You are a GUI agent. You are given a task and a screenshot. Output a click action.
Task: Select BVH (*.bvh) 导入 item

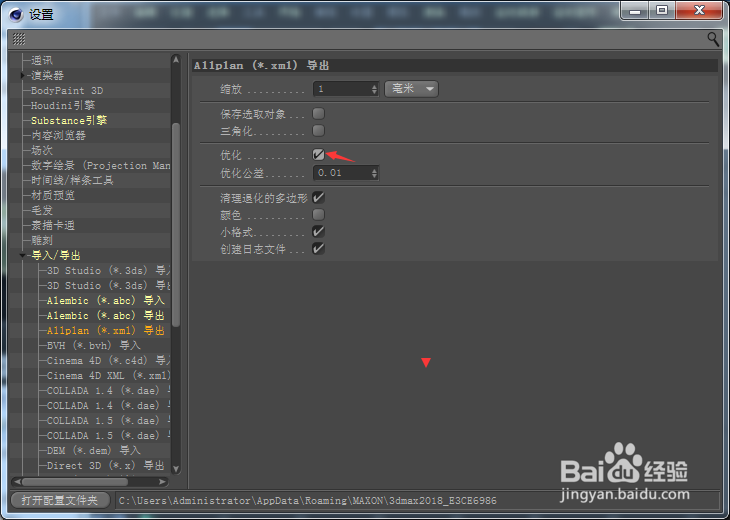[x=94, y=345]
